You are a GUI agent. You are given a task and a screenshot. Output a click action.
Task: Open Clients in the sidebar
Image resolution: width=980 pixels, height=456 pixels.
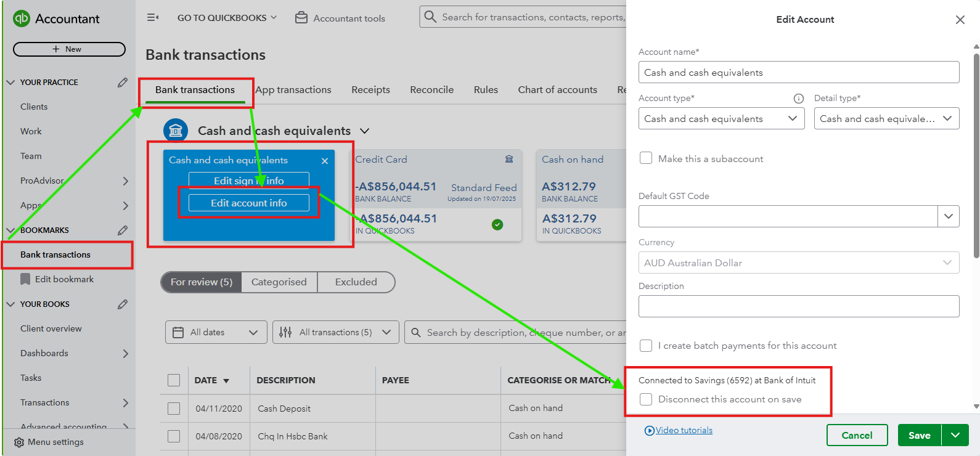[34, 107]
